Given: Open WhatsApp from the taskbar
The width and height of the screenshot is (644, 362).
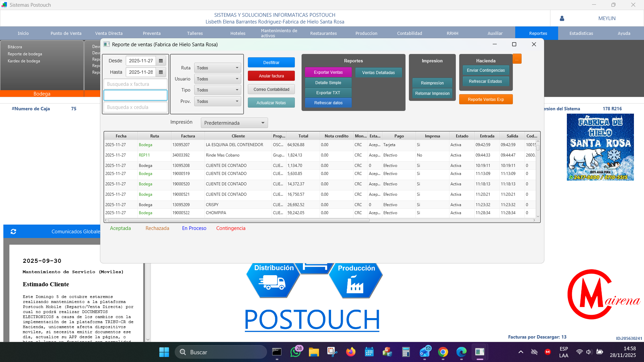Looking at the screenshot, I should pos(296,352).
